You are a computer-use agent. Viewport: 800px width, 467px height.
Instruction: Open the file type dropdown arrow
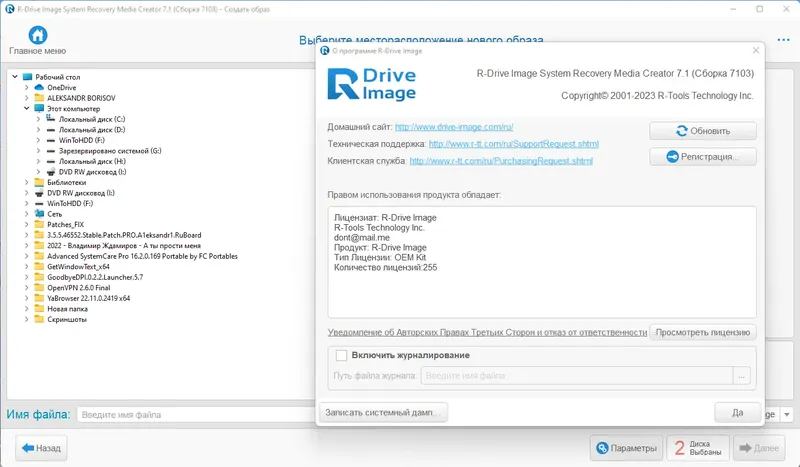(787, 414)
